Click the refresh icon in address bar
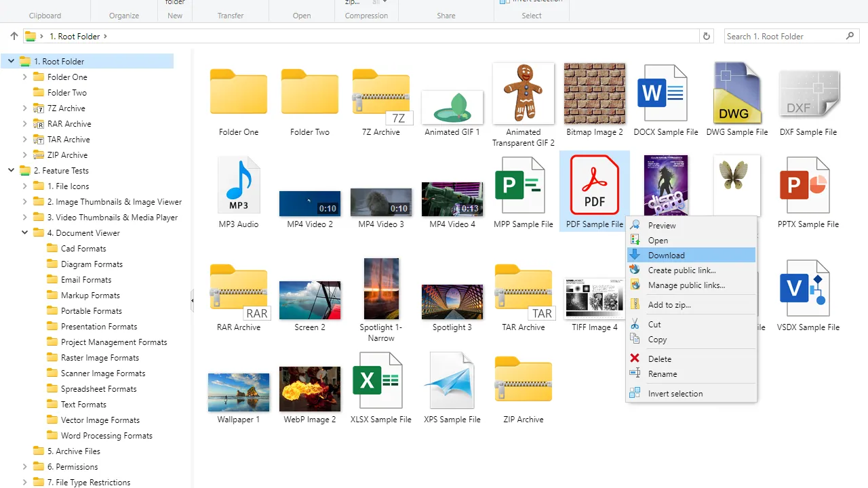Image resolution: width=868 pixels, height=488 pixels. [707, 37]
